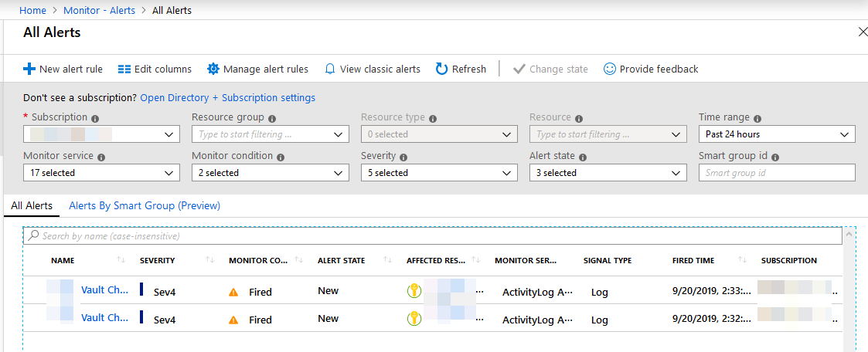The height and width of the screenshot is (352, 868).
Task: Switch to Alerts By Smart Group tab
Action: pos(145,206)
